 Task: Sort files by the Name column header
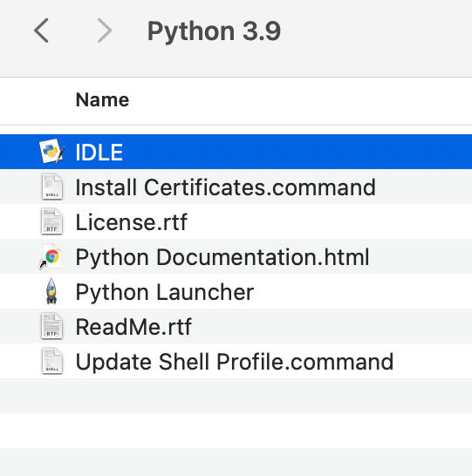[102, 100]
